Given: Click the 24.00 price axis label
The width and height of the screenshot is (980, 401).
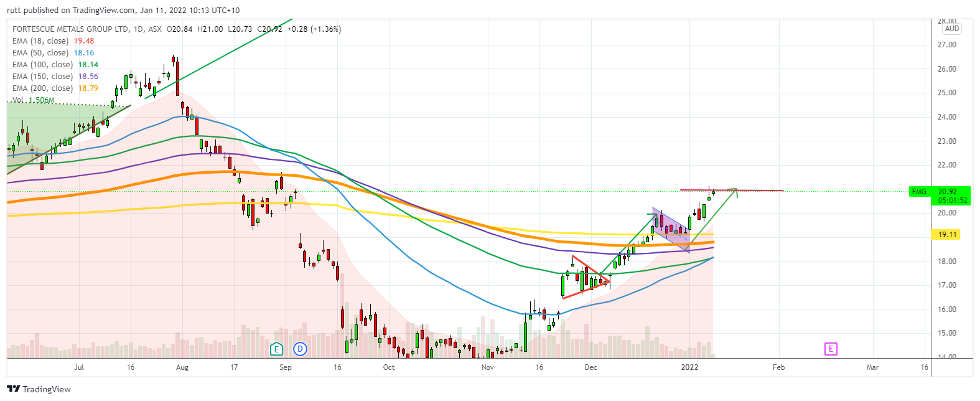Looking at the screenshot, I should [947, 117].
